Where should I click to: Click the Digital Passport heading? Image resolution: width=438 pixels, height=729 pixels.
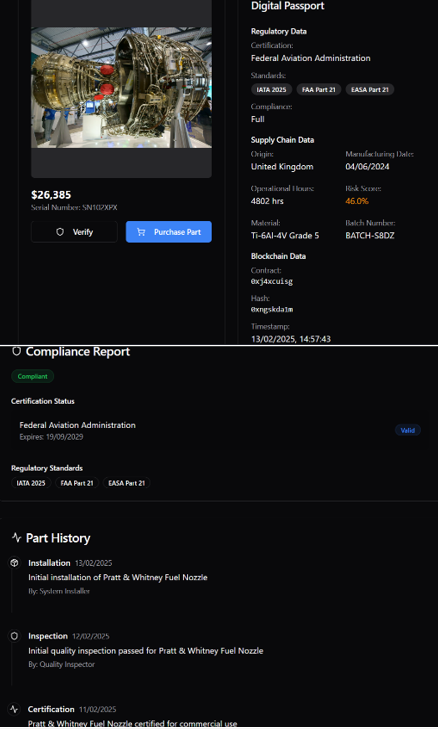287,6
